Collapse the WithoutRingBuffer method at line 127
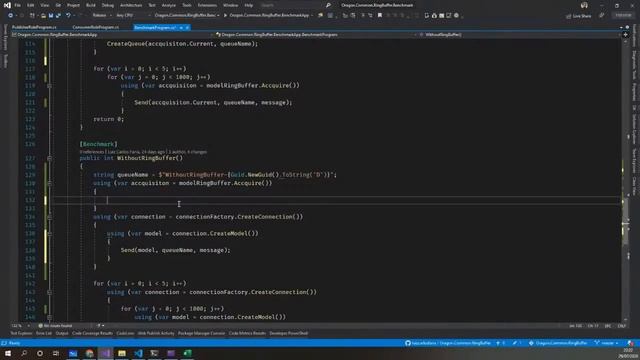Viewport: 640px width, 360px height. point(49,158)
